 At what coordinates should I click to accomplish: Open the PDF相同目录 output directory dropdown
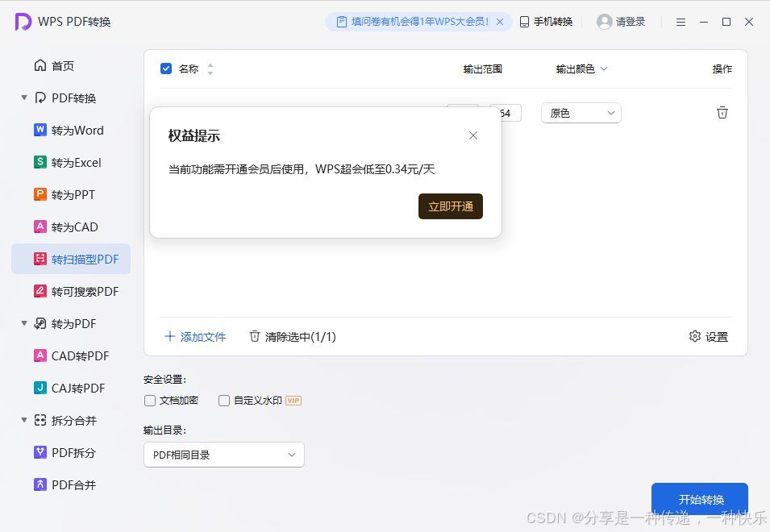(224, 455)
